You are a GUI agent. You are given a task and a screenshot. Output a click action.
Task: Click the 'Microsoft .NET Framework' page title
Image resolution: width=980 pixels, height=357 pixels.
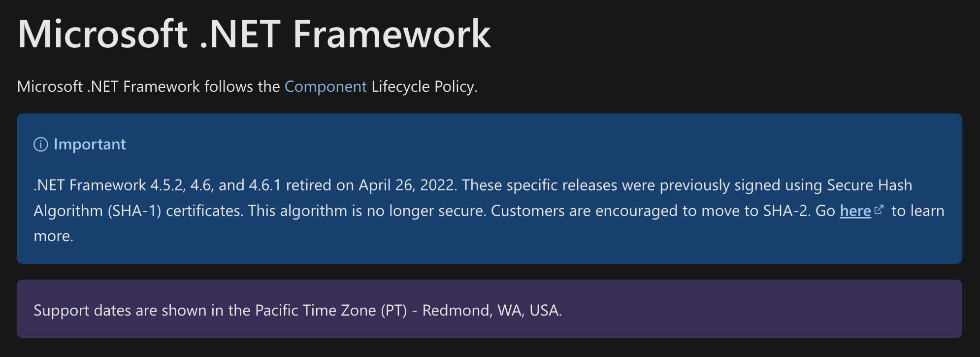click(x=254, y=35)
